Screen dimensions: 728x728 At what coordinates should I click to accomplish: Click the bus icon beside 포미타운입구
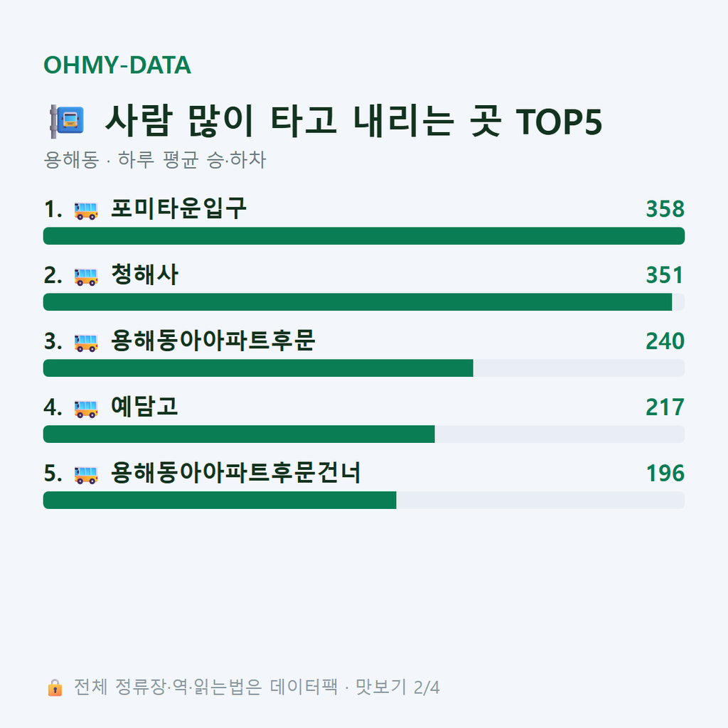point(86,210)
